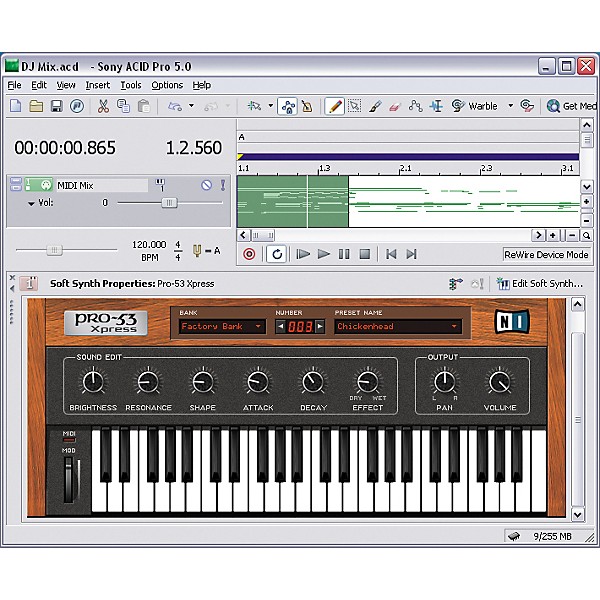The height and width of the screenshot is (600, 600).
Task: Click the MIDI Mix track name field
Action: [102, 185]
